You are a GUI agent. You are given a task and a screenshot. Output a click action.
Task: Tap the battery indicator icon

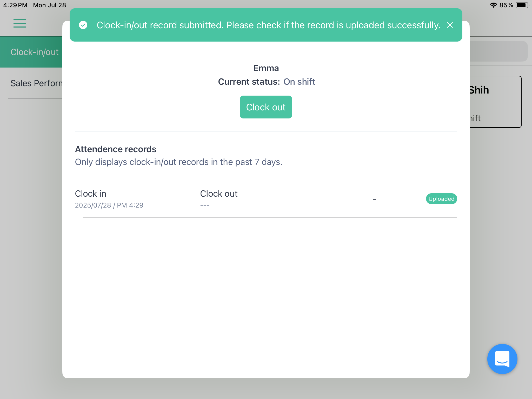pos(522,5)
